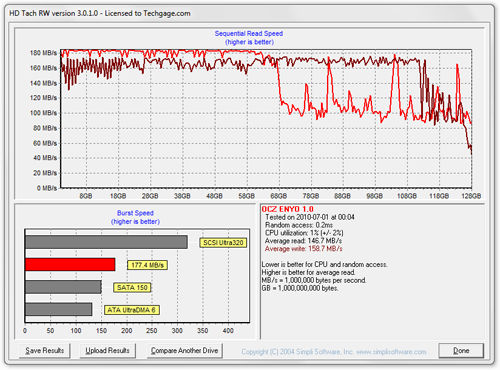The width and height of the screenshot is (500, 370).
Task: Click the Burst Speed chart title
Action: pyautogui.click(x=135, y=213)
